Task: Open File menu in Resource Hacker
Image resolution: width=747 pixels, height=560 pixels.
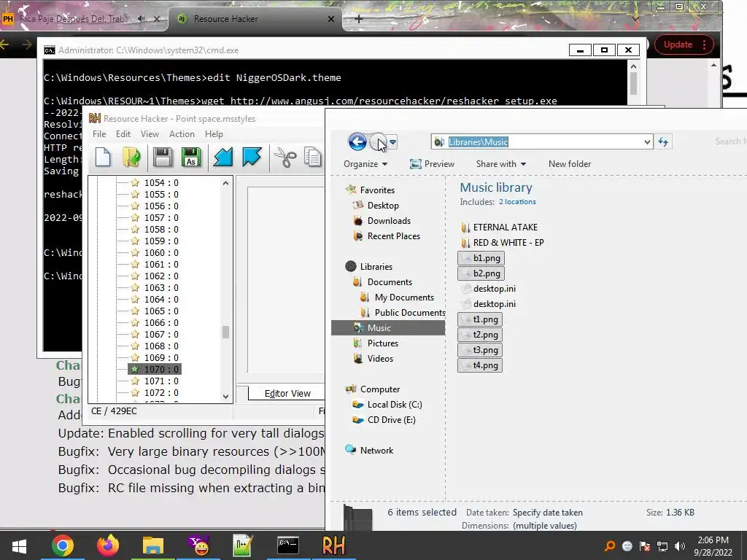Action: click(99, 134)
